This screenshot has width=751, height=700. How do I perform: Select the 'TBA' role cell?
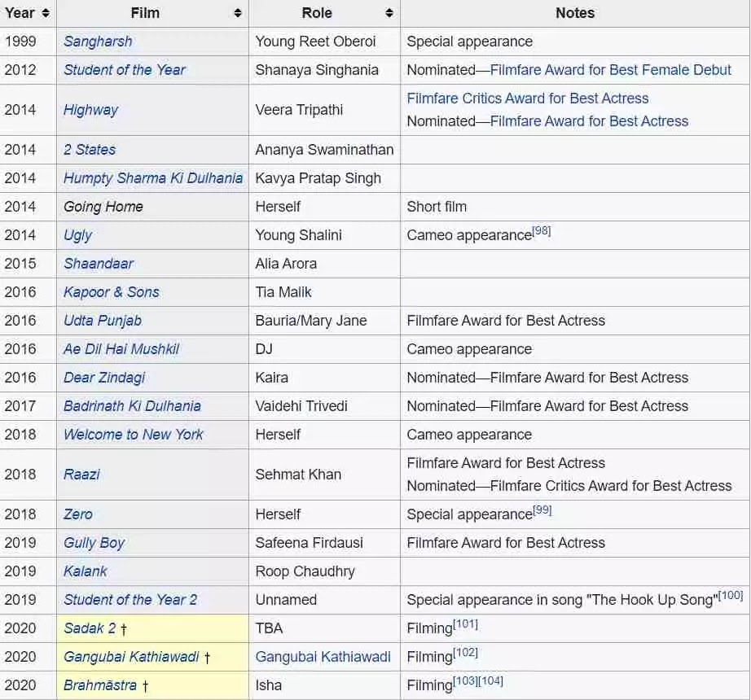(324, 628)
